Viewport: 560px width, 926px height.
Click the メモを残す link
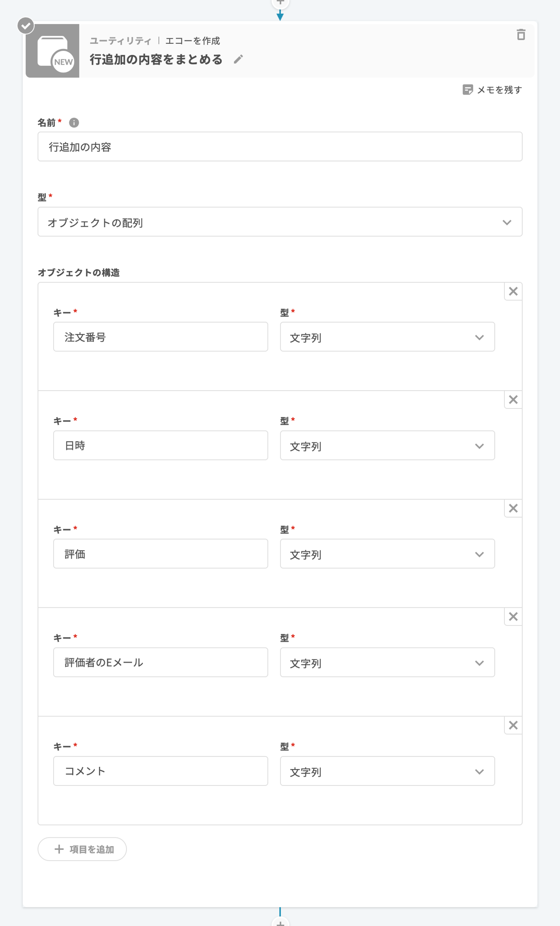(492, 90)
